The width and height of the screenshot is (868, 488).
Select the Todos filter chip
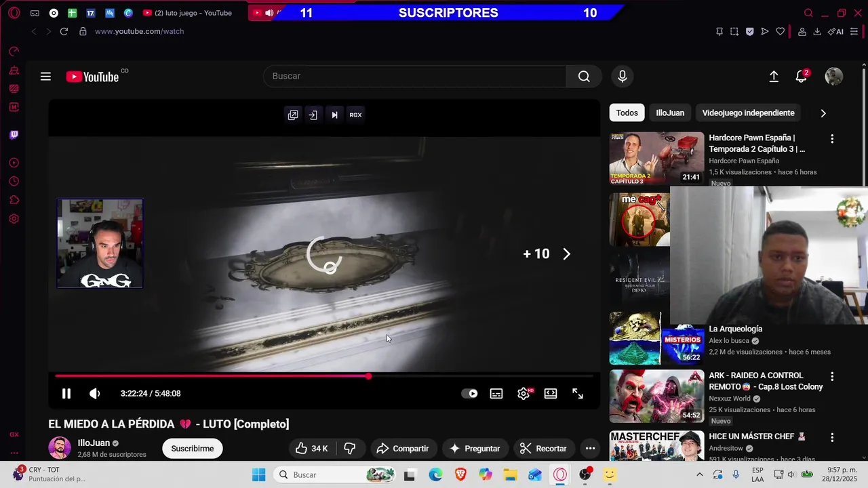(x=627, y=113)
